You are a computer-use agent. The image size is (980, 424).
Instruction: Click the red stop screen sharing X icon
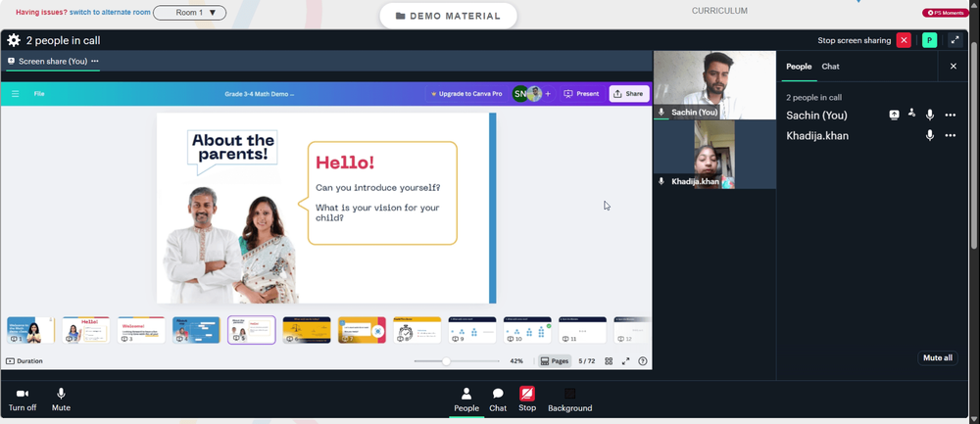(904, 40)
